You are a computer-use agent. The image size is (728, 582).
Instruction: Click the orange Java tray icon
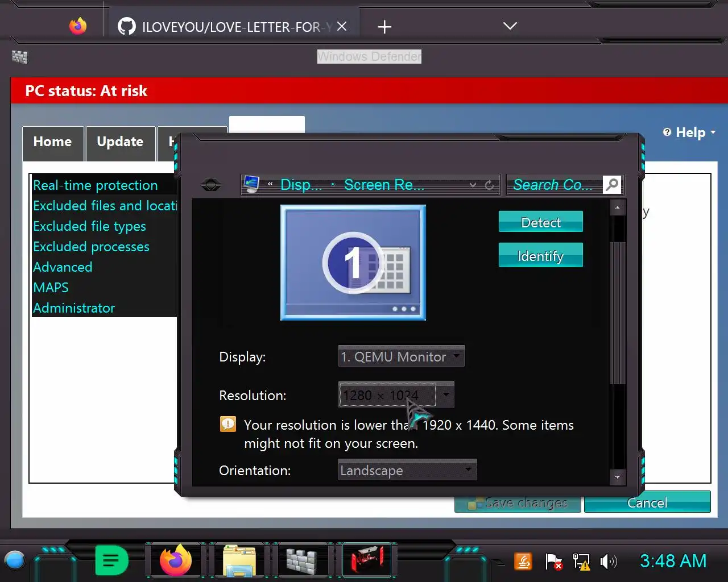523,561
